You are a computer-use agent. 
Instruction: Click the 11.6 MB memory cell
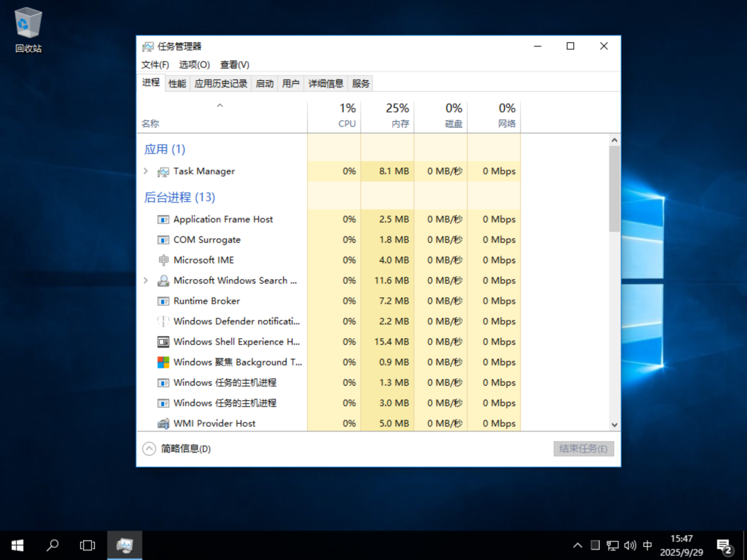(388, 281)
